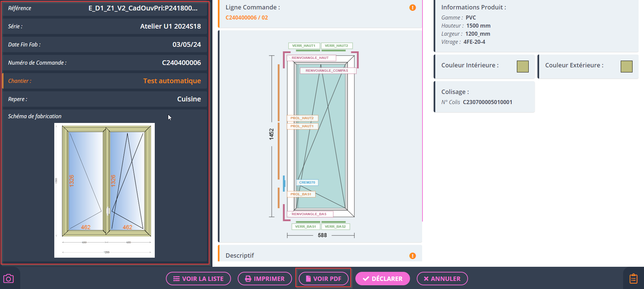Screen dimensions: 644x289
Task: Click the orange alert icon beside Ligne Commande
Action: [x=412, y=8]
